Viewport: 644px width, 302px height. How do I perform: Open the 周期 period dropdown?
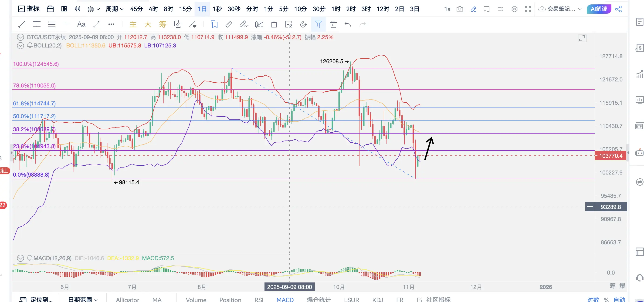click(115, 9)
